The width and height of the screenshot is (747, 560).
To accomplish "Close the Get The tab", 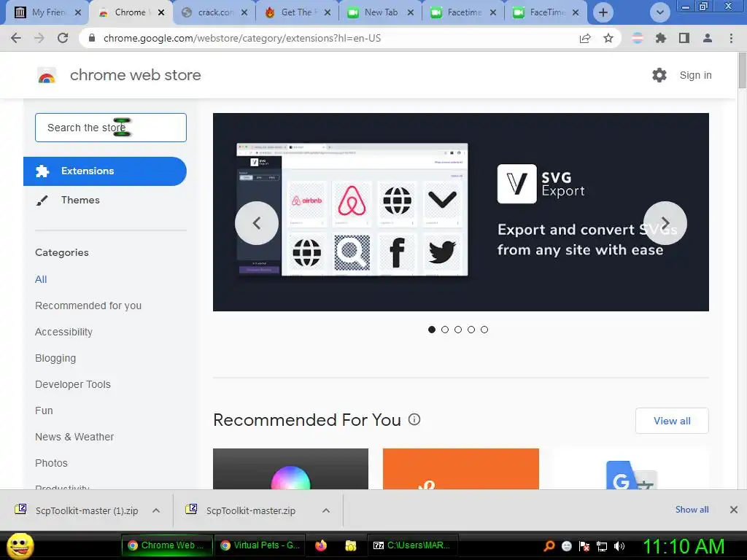I will (x=328, y=12).
